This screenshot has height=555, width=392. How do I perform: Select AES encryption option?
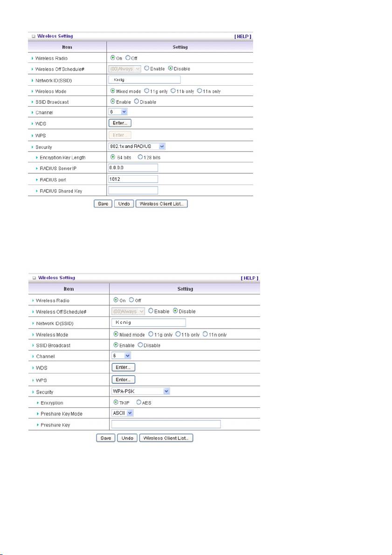pos(139,403)
